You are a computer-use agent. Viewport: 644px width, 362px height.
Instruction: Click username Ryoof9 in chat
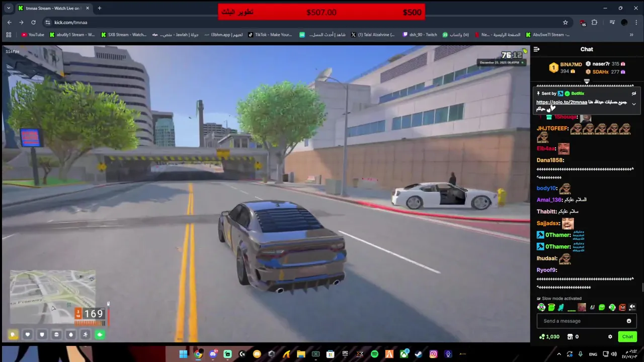pyautogui.click(x=547, y=270)
